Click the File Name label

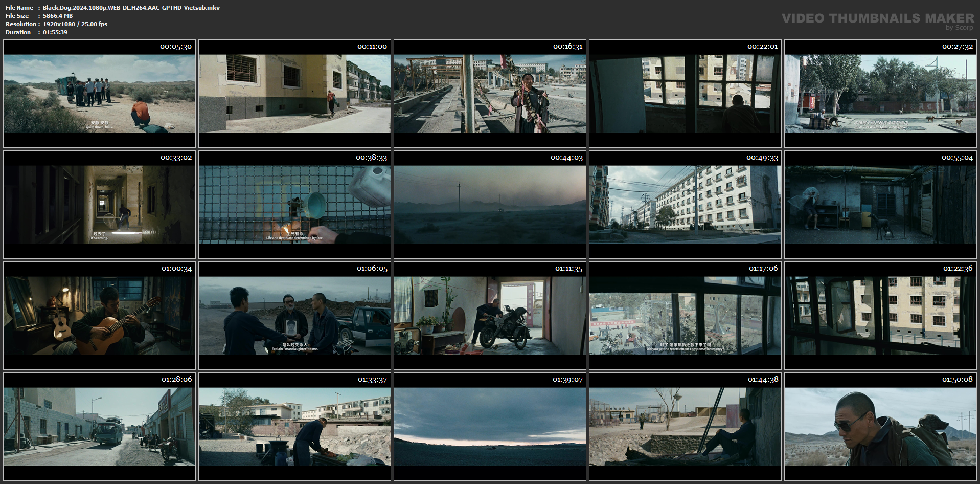pos(19,8)
